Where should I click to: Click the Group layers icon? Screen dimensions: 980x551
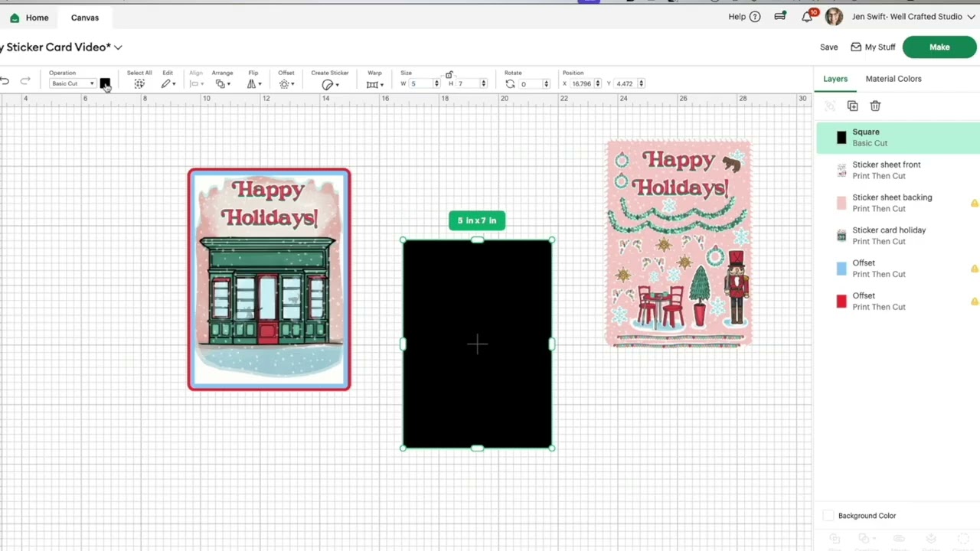click(x=829, y=106)
